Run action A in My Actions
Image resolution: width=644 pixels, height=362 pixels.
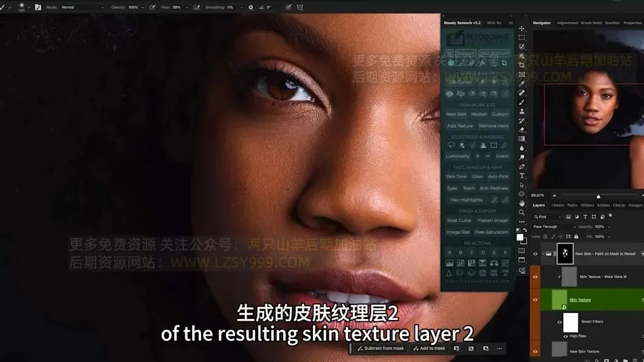coord(450,253)
